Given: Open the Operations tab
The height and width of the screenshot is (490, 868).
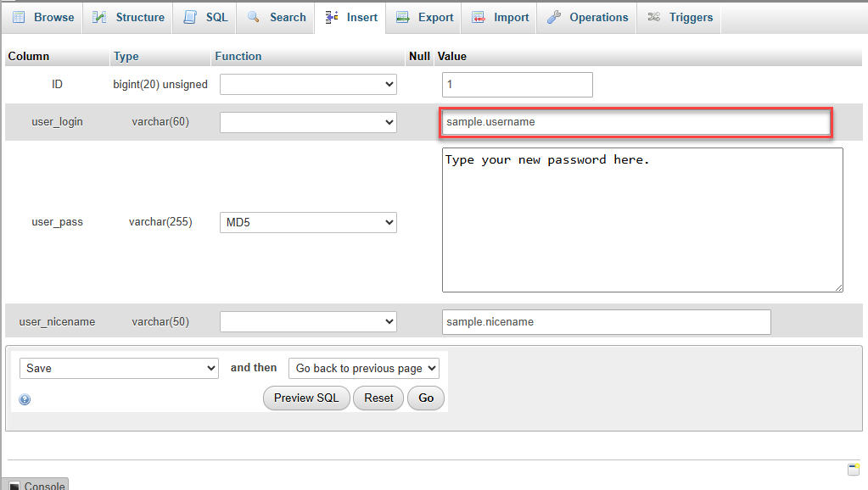Looking at the screenshot, I should pyautogui.click(x=586, y=17).
